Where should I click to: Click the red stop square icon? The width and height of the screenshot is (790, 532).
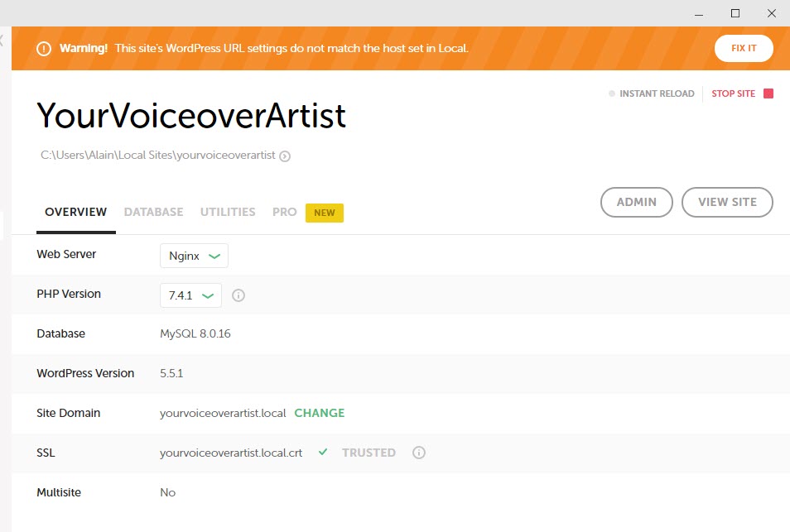(768, 93)
